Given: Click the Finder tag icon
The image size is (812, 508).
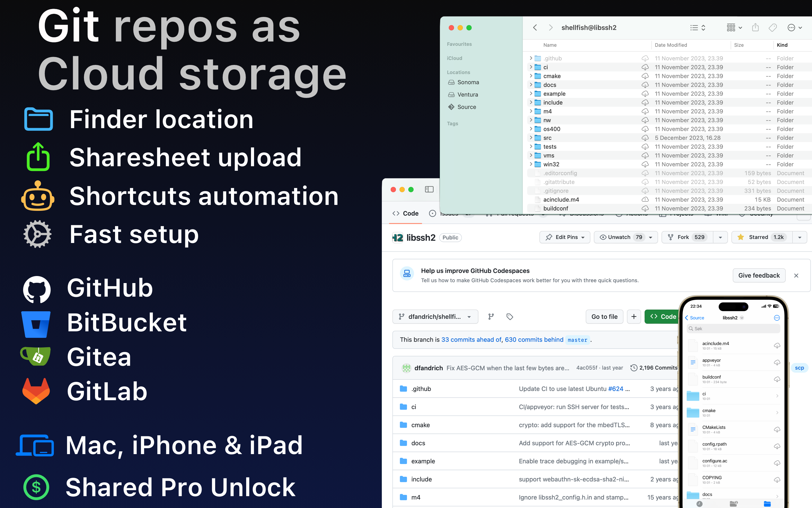Looking at the screenshot, I should click(773, 28).
